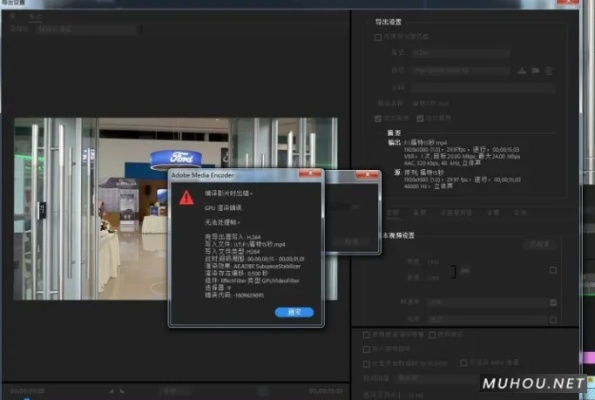Open the Preset dropdown in export settings

[x=460, y=71]
